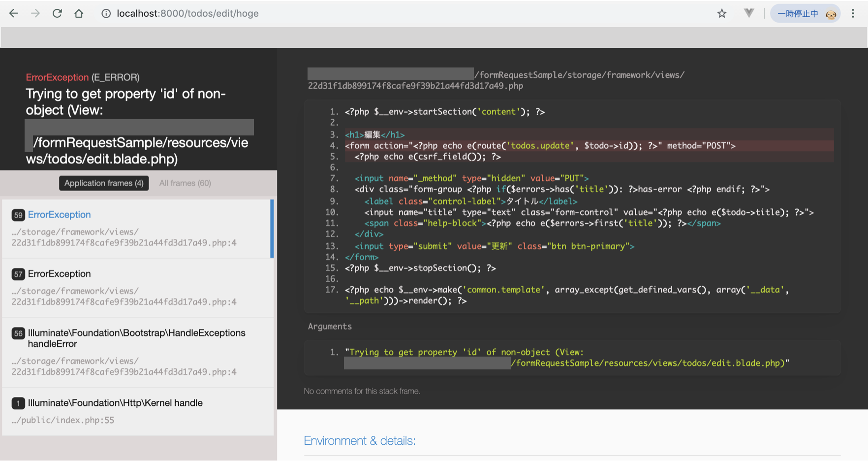
Task: Select frame 56 HandleExceptions handleError
Action: coord(137,352)
